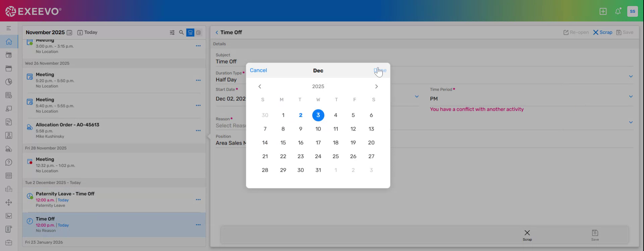Click Scrap in top toolbar
The image size is (644, 251).
pyautogui.click(x=603, y=33)
